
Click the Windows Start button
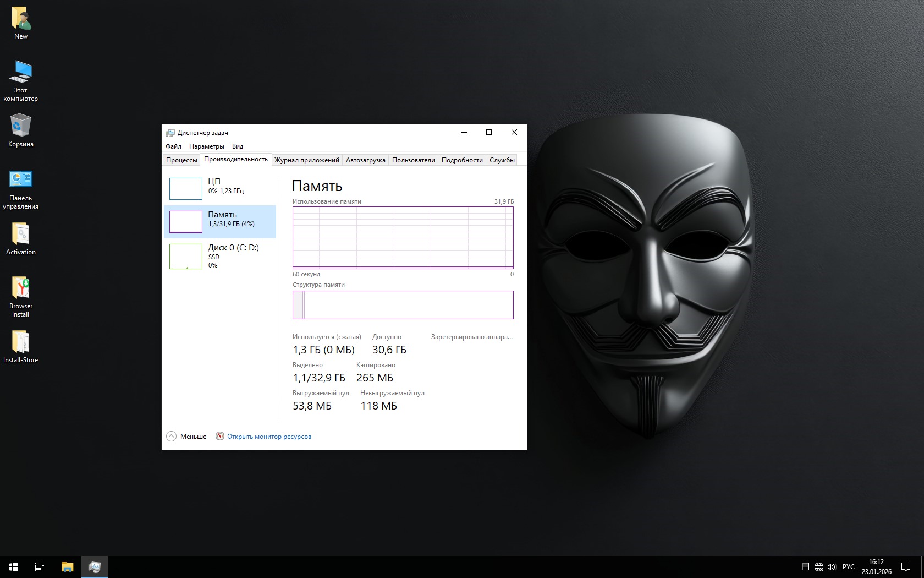pos(13,566)
